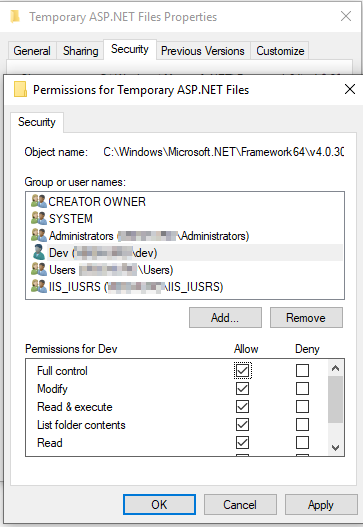The image size is (363, 527).
Task: Click the Administrators group icon
Action: 39,235
